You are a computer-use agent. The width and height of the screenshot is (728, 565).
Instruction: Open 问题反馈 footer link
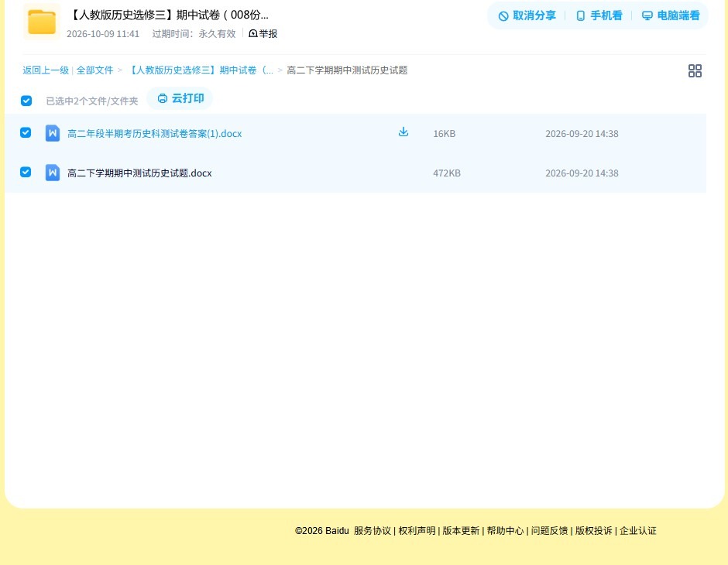pos(549,531)
